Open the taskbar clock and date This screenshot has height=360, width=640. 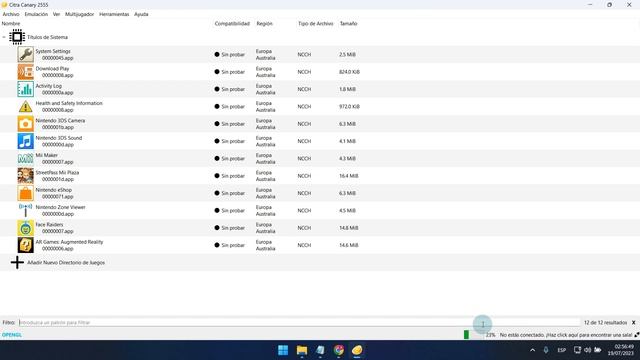[622, 350]
